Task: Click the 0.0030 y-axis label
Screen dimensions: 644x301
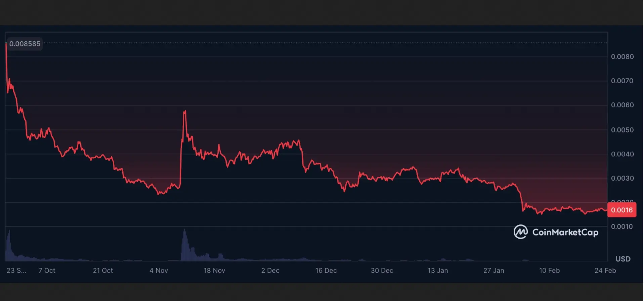Action: pyautogui.click(x=622, y=178)
